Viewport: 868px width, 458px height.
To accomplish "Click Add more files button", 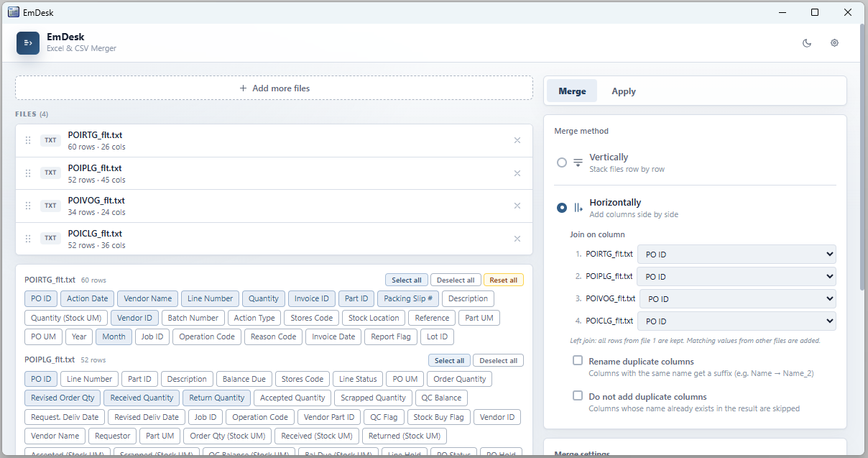I will tap(274, 88).
